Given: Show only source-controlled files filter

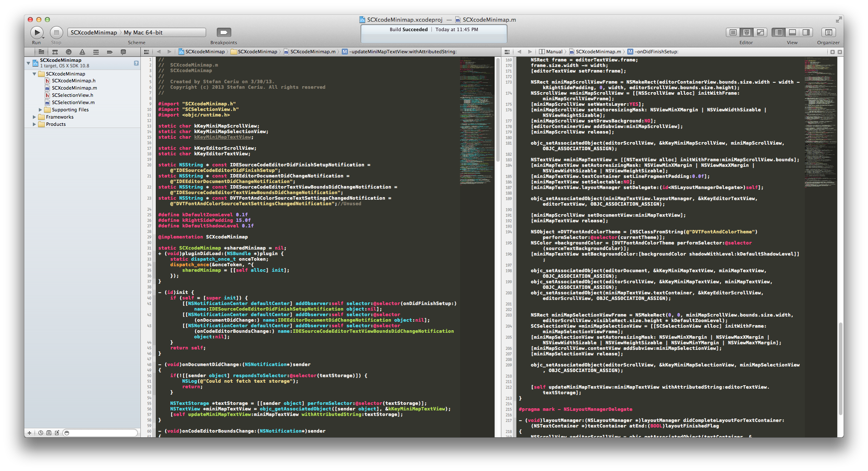Looking at the screenshot, I should (x=49, y=433).
